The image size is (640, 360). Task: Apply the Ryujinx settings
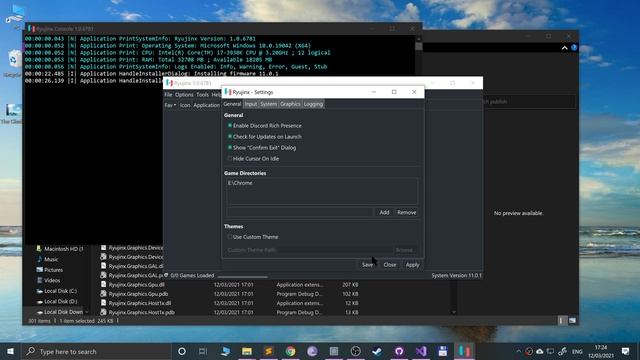412,265
